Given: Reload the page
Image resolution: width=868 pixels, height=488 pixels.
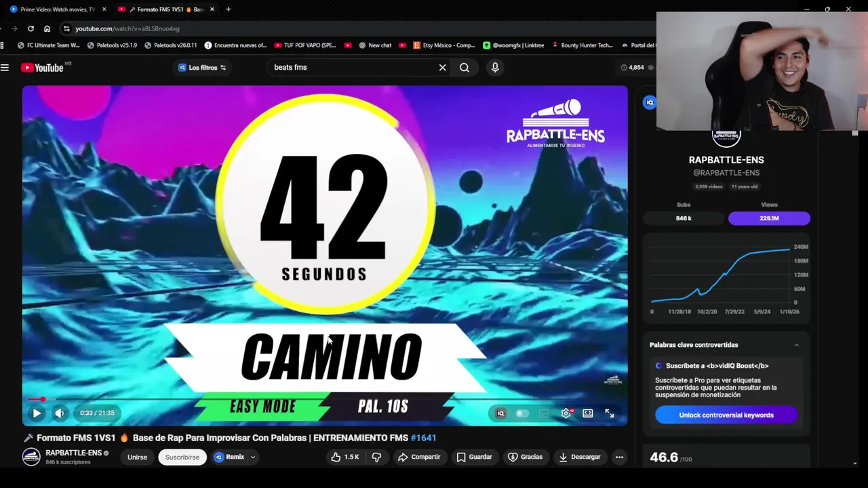Looking at the screenshot, I should (x=31, y=28).
